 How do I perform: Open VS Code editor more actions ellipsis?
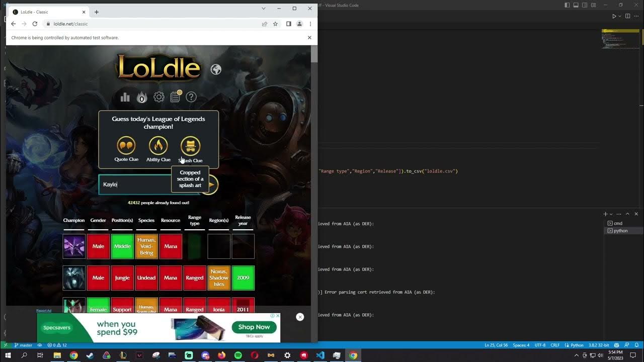coord(636,16)
